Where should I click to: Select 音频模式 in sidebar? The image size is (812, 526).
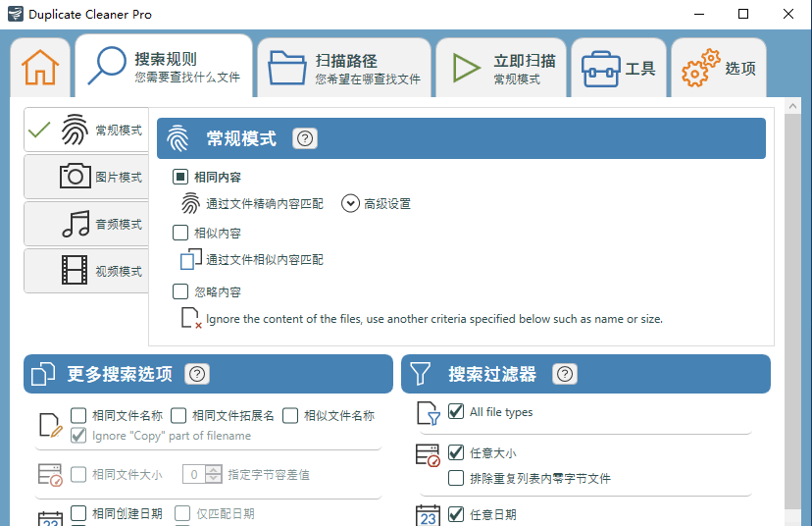click(x=86, y=224)
